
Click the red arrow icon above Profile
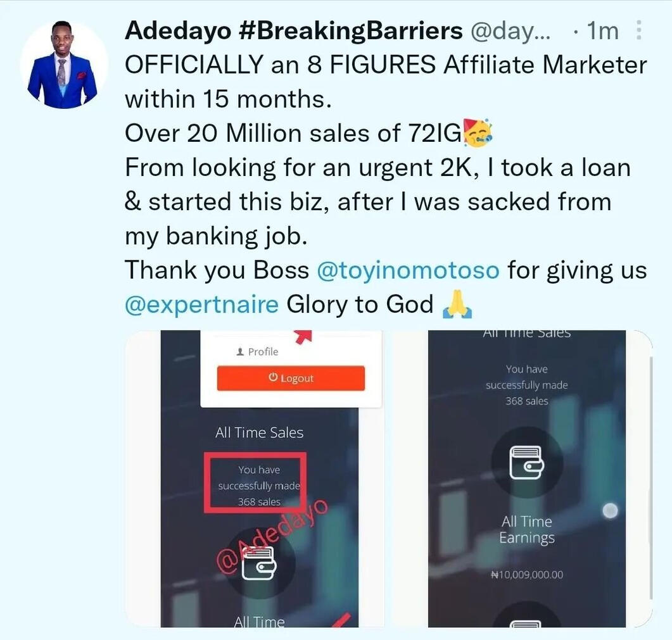(x=303, y=336)
